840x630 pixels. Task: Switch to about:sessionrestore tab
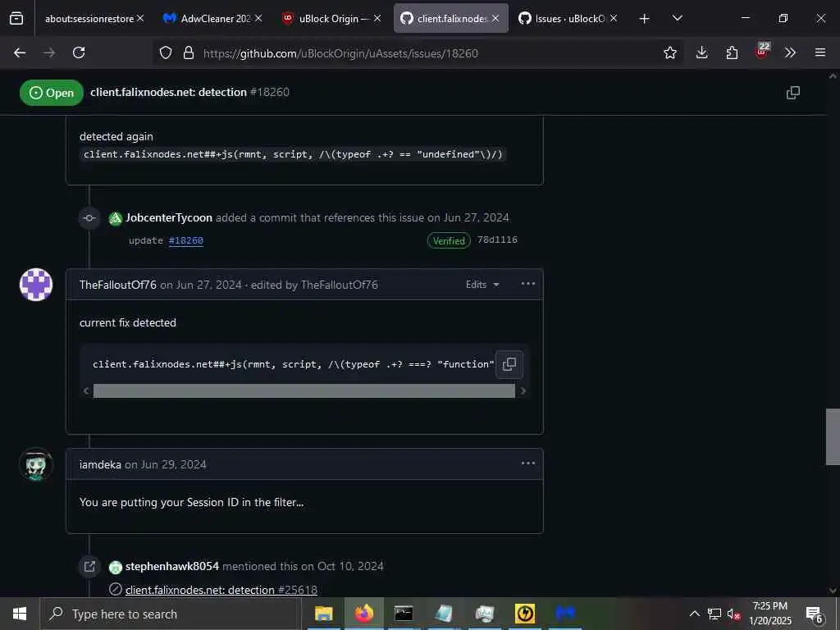pos(89,18)
